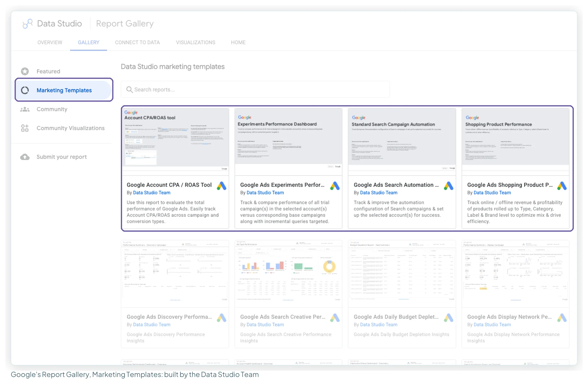Click Google Ads icon on Shopping Product card
The width and height of the screenshot is (588, 385).
coord(562,186)
